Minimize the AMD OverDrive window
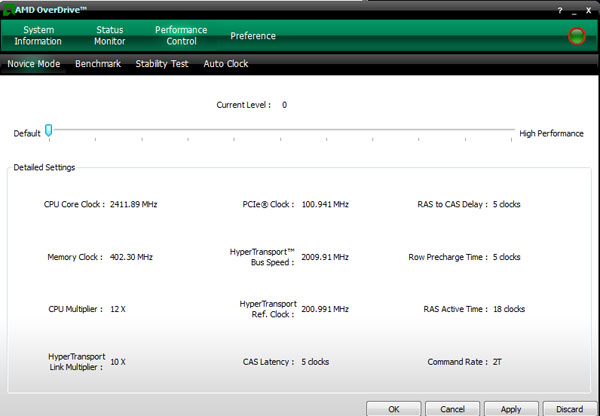The image size is (600, 416). pyautogui.click(x=574, y=11)
